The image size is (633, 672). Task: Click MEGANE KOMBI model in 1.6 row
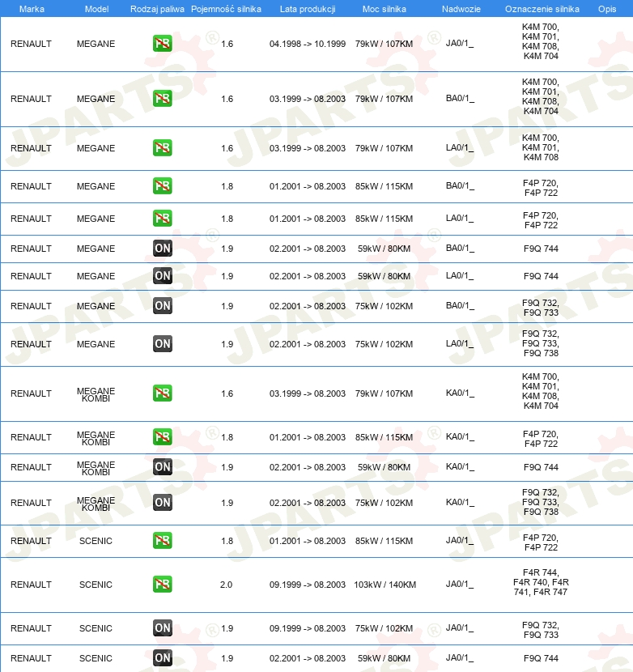[96, 394]
